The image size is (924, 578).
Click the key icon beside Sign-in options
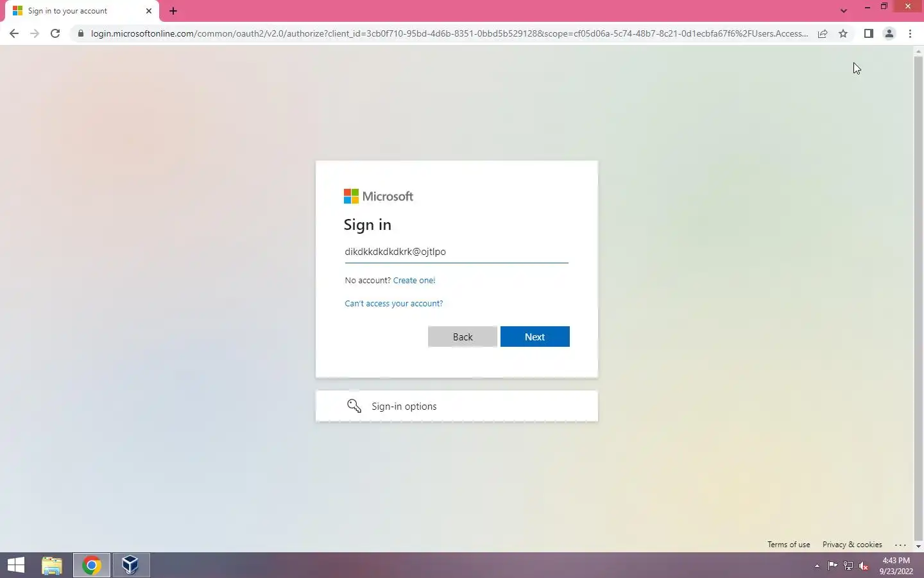coord(354,406)
